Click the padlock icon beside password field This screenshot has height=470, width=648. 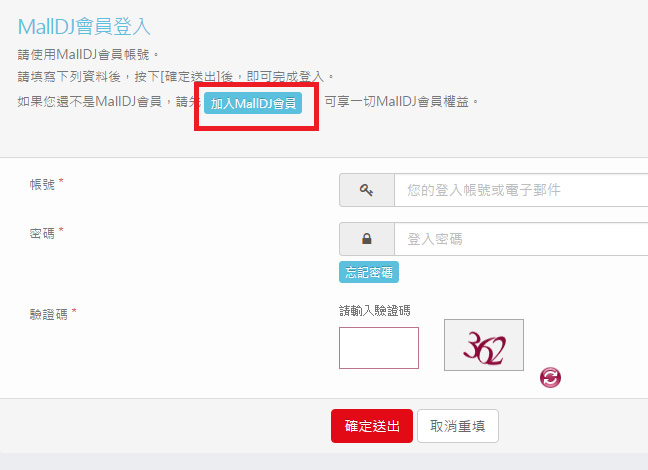point(367,239)
